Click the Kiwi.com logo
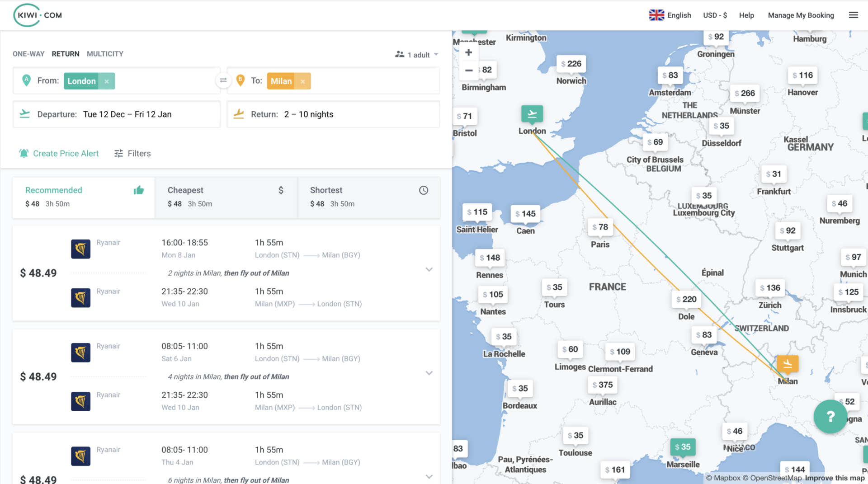868x484 pixels. (38, 15)
